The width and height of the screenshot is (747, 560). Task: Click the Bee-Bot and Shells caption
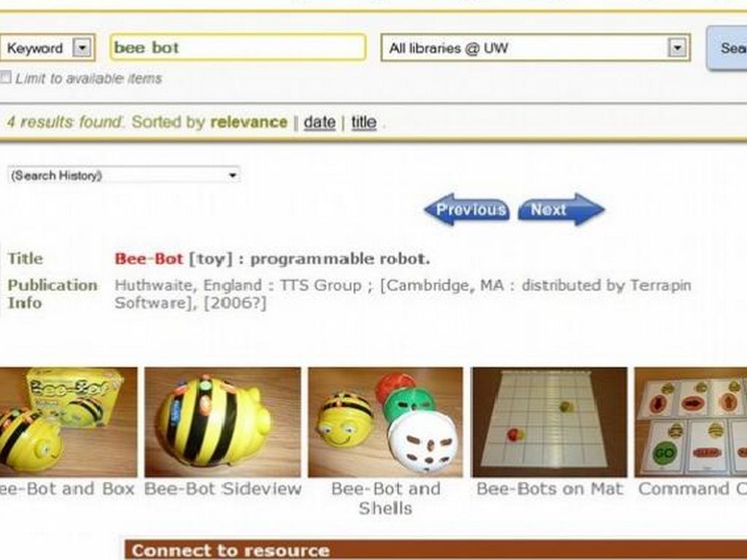click(385, 499)
